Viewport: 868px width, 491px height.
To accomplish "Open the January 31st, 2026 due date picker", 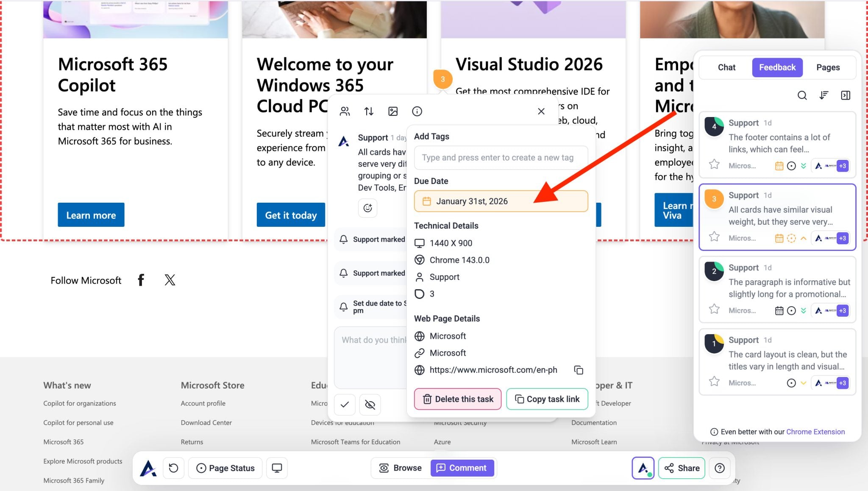I will coord(501,201).
